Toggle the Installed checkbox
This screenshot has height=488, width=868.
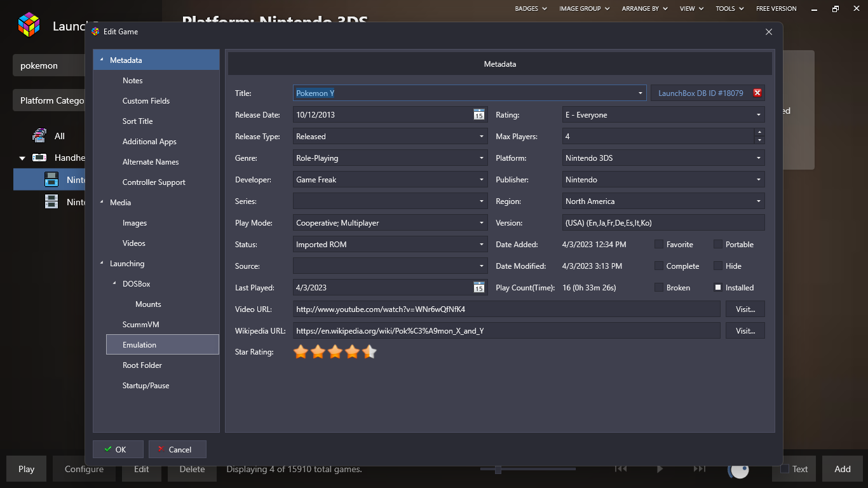pos(718,287)
